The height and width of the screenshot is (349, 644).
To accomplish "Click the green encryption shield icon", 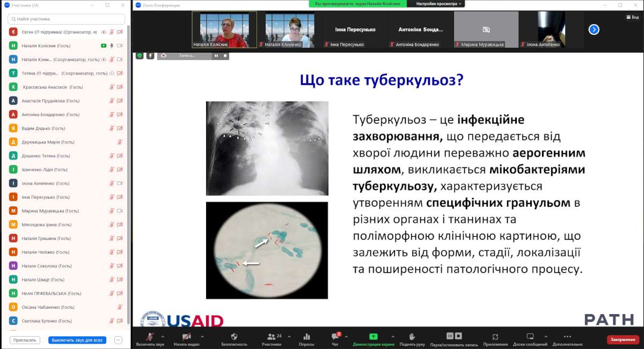I will (x=140, y=55).
